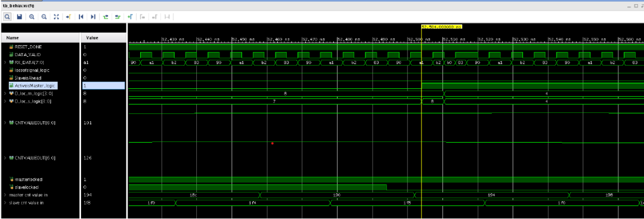This screenshot has height=219, width=644.
Task: Add a new marker to waveform
Action: click(130, 17)
